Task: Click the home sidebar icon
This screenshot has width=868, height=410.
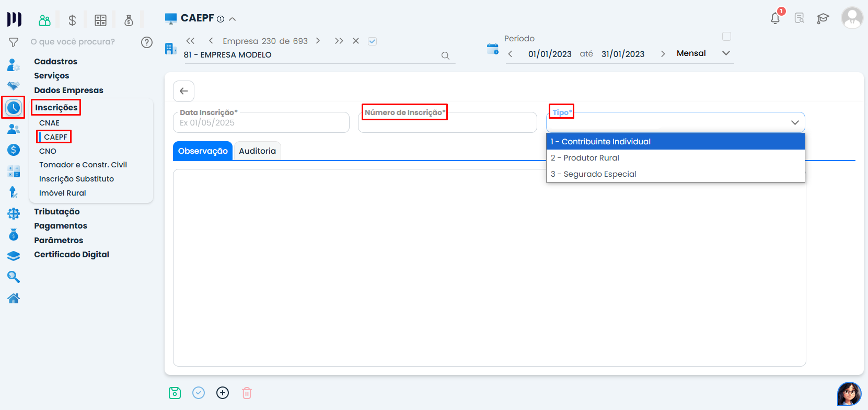Action: (x=14, y=298)
